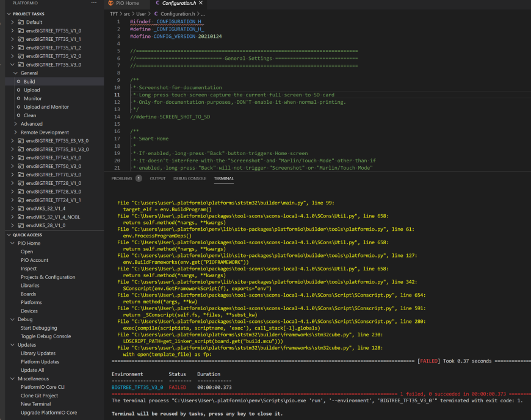This screenshot has width=531, height=420.
Task: Click the C file icon in breadcrumb
Action: [156, 13]
